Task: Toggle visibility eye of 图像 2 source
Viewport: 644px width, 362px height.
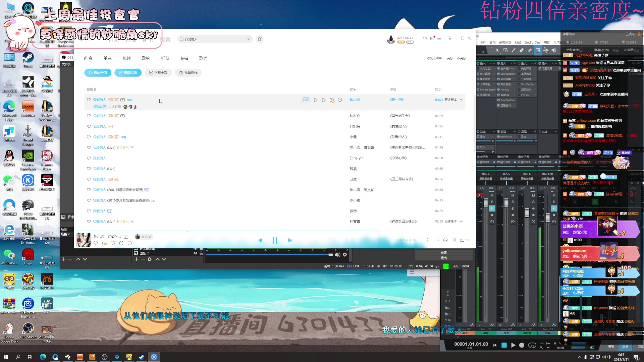Action: (195, 253)
